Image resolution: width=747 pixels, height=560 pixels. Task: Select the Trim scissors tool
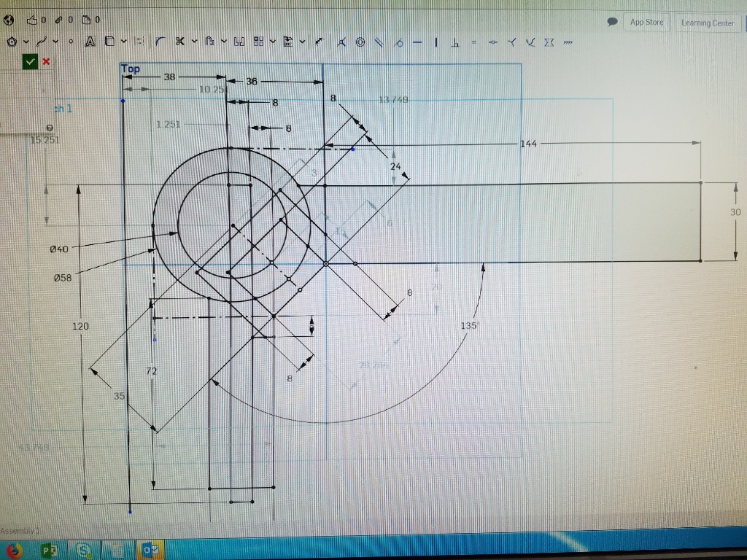pos(179,42)
